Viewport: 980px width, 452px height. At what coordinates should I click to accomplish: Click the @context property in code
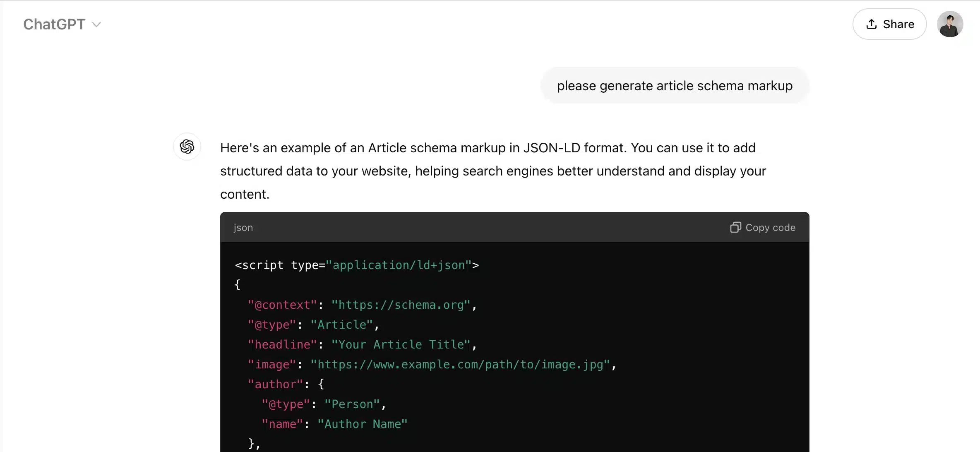click(x=282, y=305)
